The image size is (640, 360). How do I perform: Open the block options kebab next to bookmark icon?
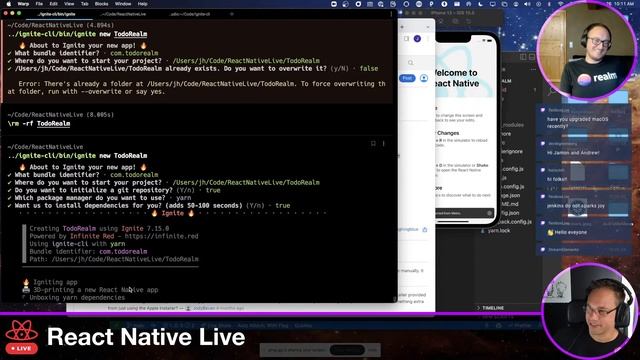(x=383, y=143)
